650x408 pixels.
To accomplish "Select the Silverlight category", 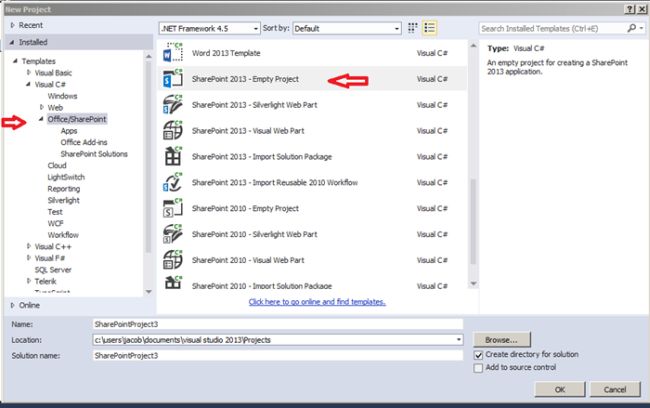I will pyautogui.click(x=63, y=200).
